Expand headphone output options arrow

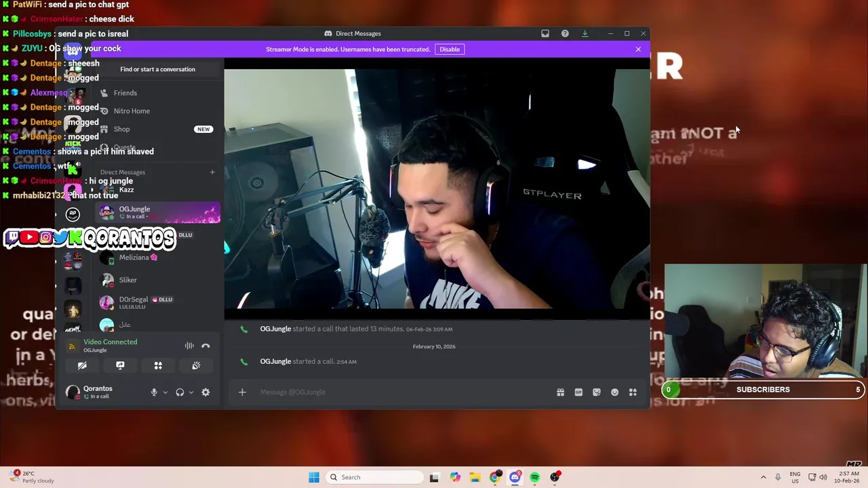191,392
